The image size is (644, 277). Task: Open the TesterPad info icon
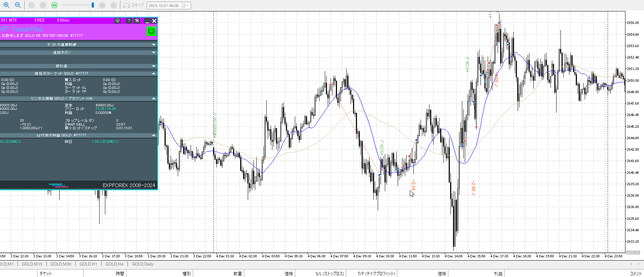[x=117, y=21]
